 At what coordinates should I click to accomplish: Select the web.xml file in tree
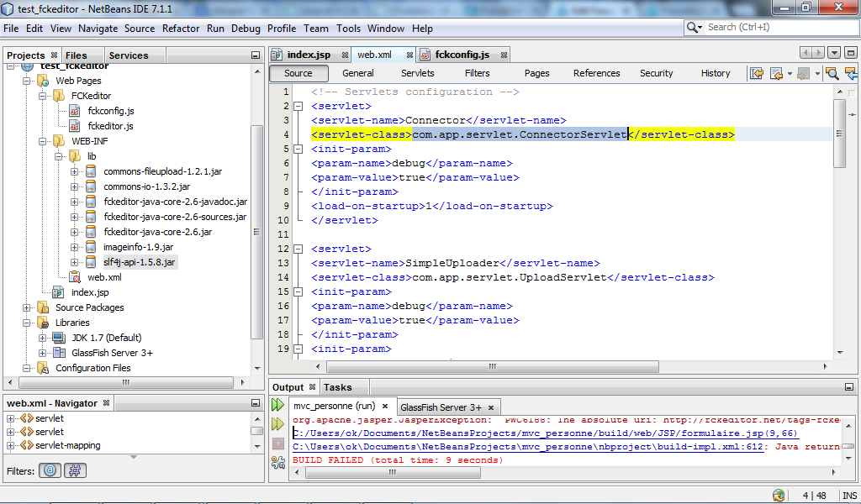pos(104,277)
